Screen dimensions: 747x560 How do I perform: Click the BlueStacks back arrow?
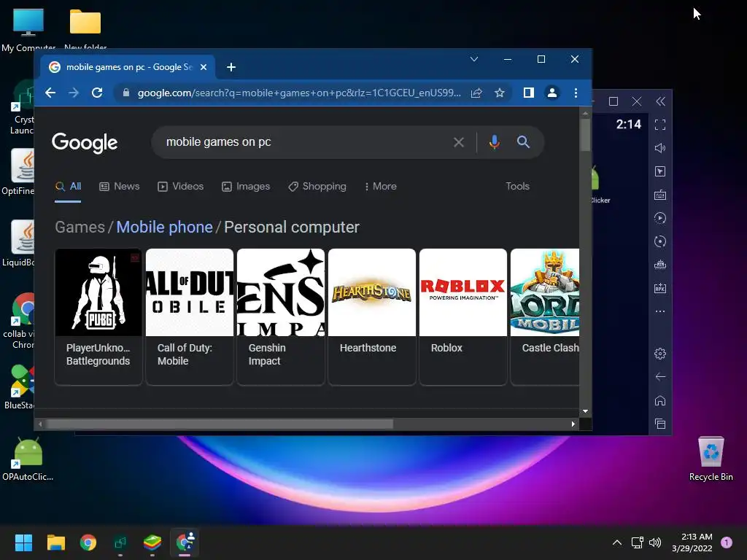click(x=660, y=377)
